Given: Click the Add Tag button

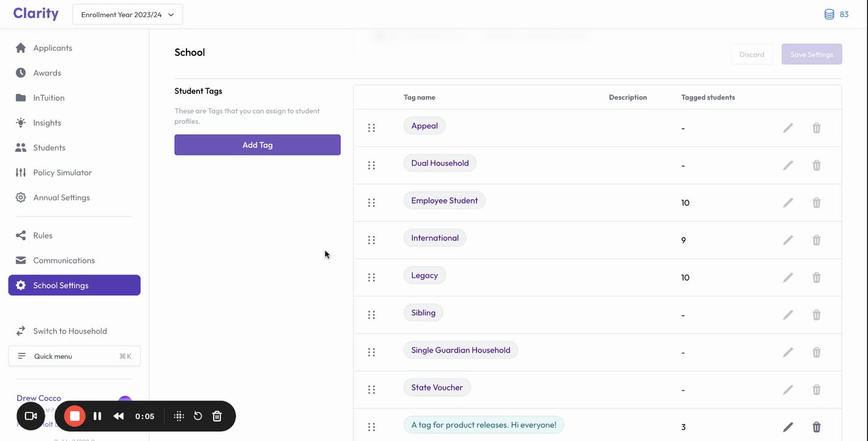Looking at the screenshot, I should (257, 145).
